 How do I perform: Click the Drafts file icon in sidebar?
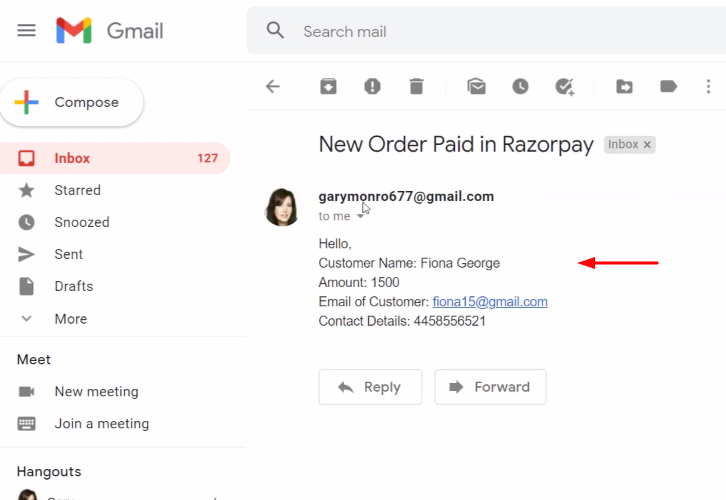coord(26,286)
